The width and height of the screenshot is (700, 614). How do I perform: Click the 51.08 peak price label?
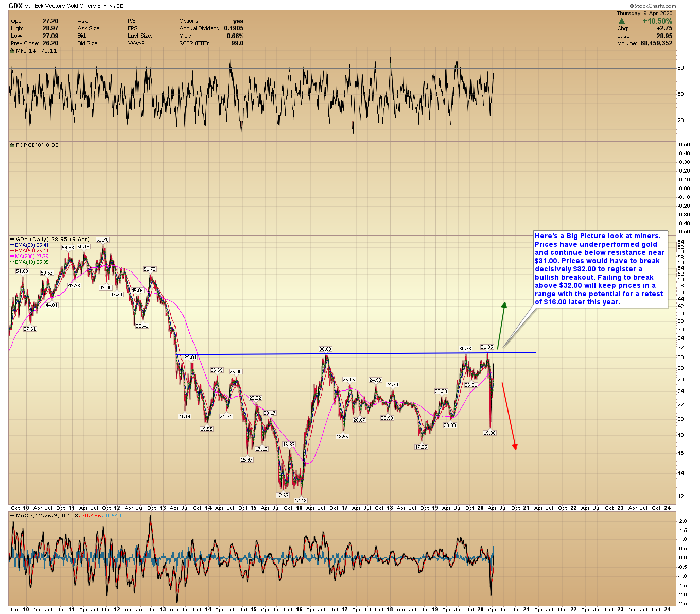[x=22, y=271]
